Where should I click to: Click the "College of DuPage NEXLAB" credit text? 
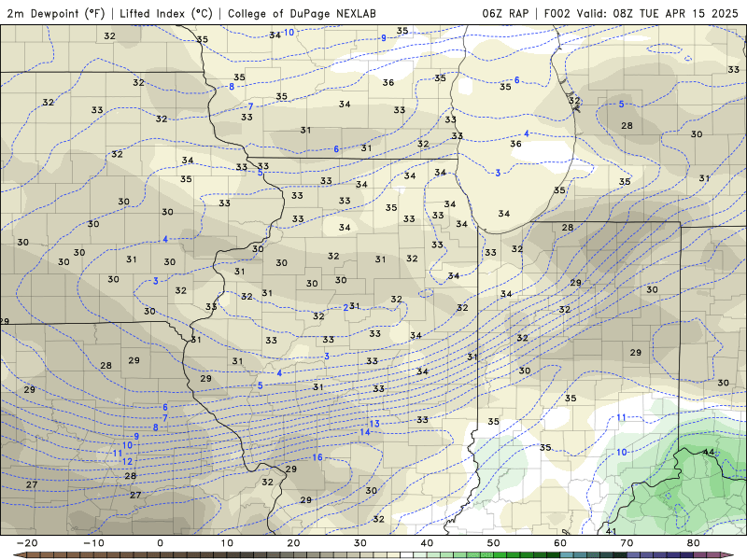tap(302, 13)
